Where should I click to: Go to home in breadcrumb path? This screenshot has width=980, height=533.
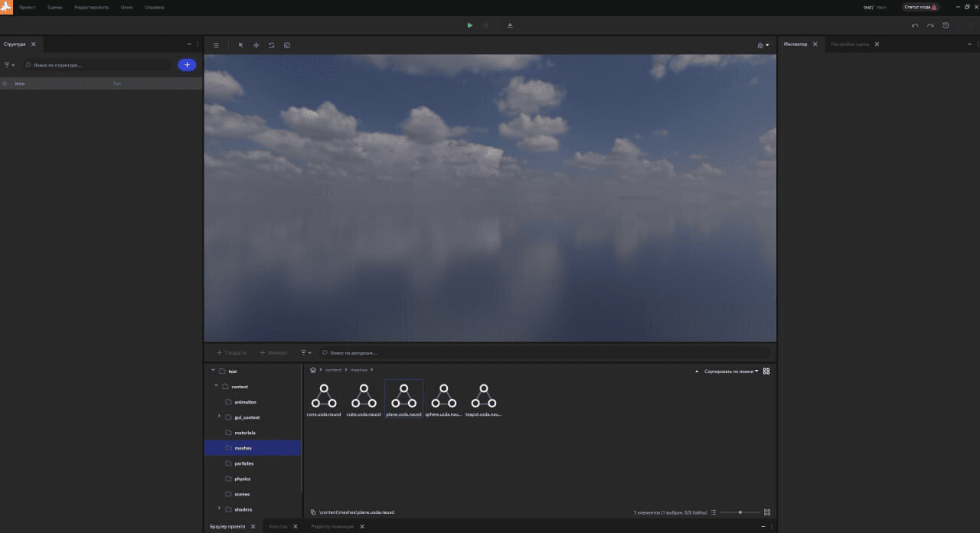tap(313, 370)
